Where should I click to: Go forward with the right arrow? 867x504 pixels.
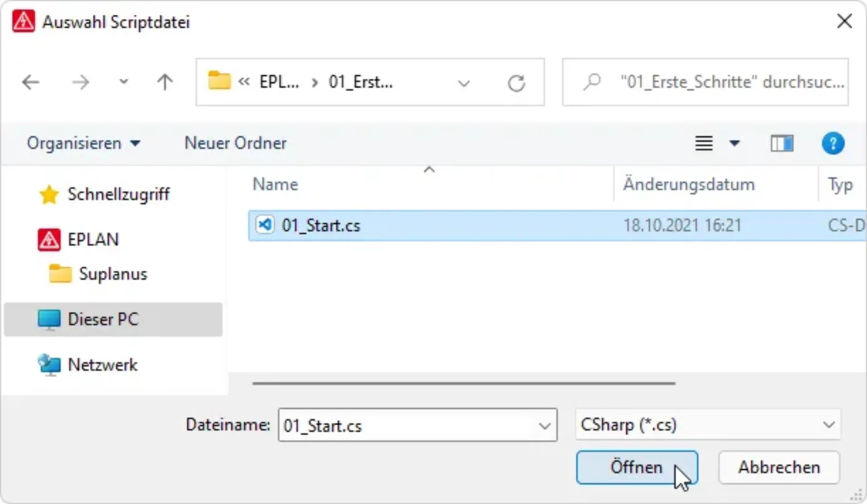pos(80,82)
